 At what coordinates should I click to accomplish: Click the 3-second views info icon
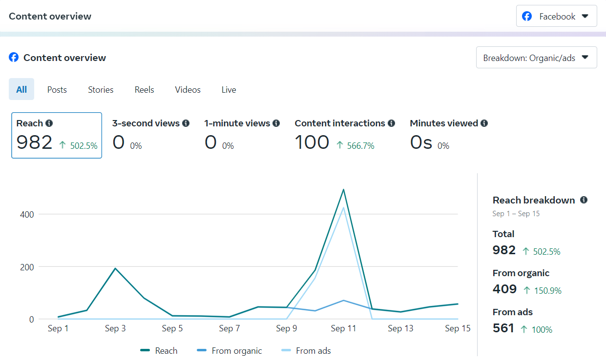click(x=186, y=123)
